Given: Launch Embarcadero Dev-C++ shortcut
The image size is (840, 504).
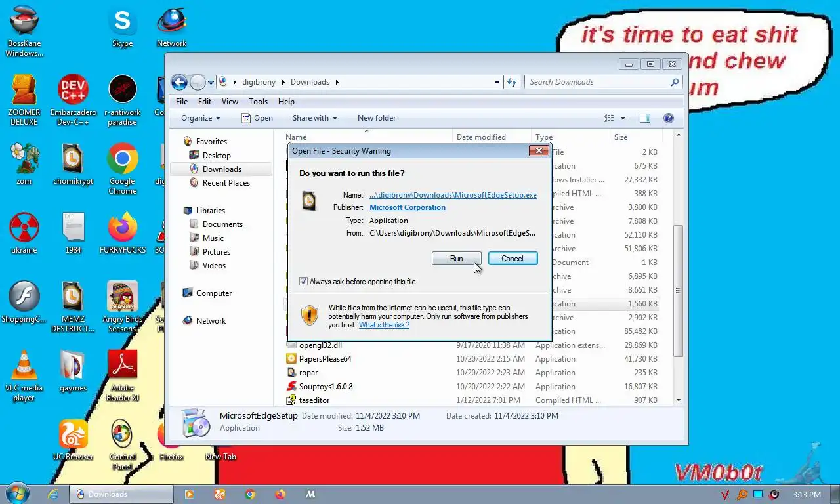Looking at the screenshot, I should (x=73, y=100).
